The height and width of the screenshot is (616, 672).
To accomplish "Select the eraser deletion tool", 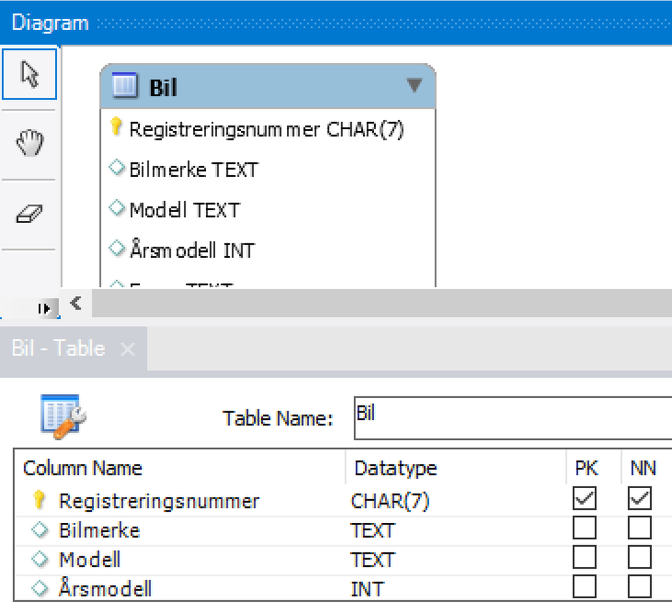I will [x=30, y=210].
